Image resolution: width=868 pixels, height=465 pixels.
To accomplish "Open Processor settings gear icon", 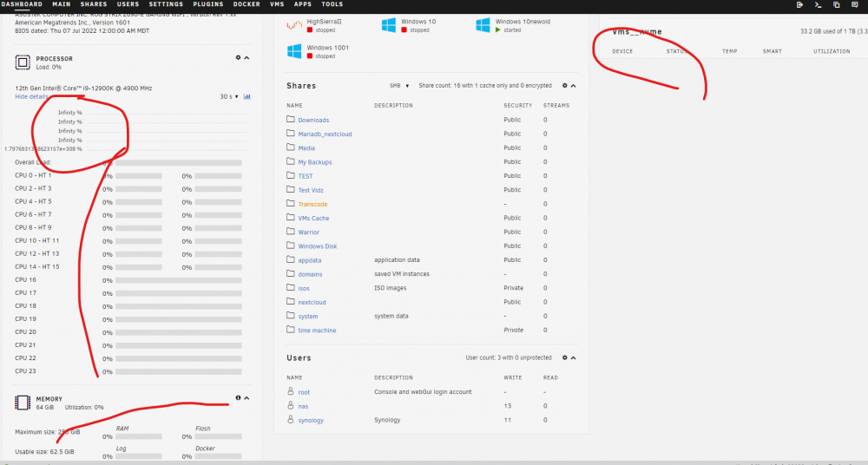I will 238,57.
